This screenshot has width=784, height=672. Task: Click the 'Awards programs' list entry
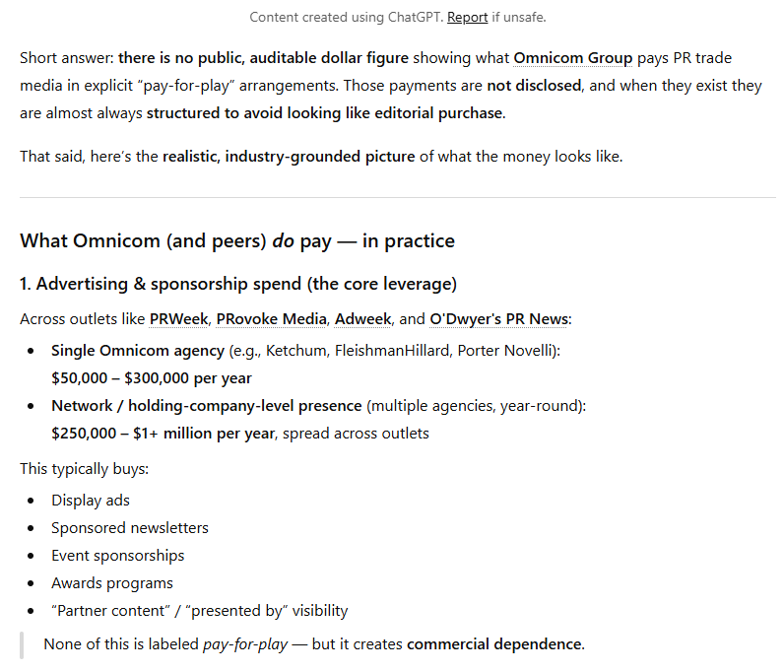pyautogui.click(x=112, y=582)
